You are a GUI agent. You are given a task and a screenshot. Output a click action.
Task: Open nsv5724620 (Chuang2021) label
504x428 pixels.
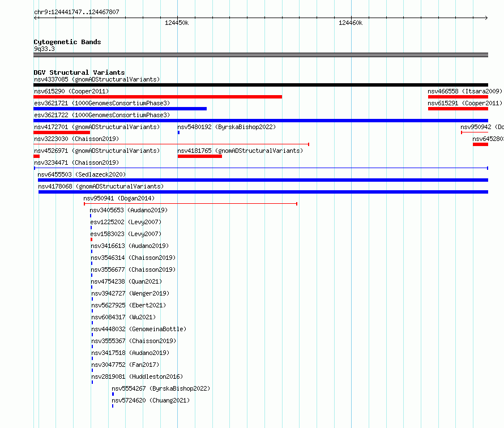(x=151, y=400)
